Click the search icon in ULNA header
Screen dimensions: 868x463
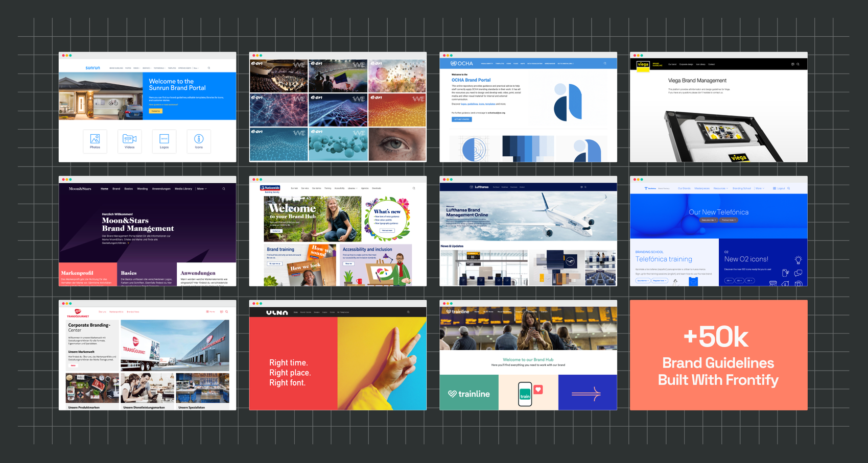point(408,312)
